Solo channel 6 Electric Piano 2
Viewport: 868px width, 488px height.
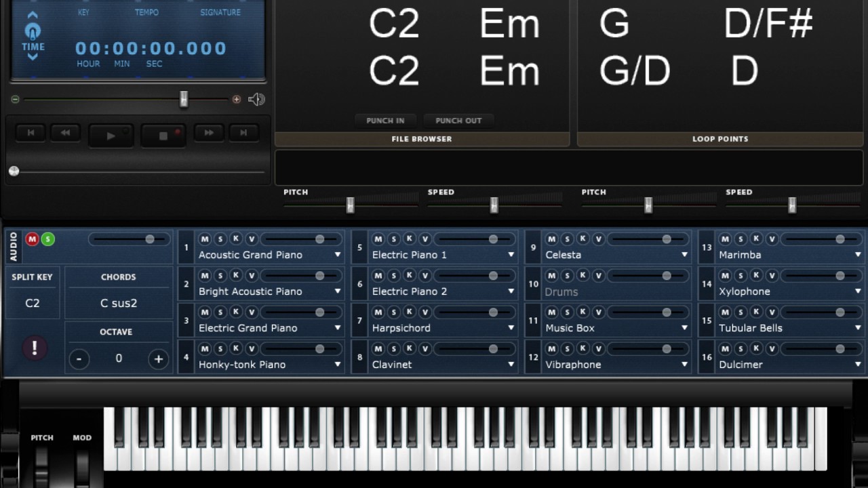click(x=394, y=276)
